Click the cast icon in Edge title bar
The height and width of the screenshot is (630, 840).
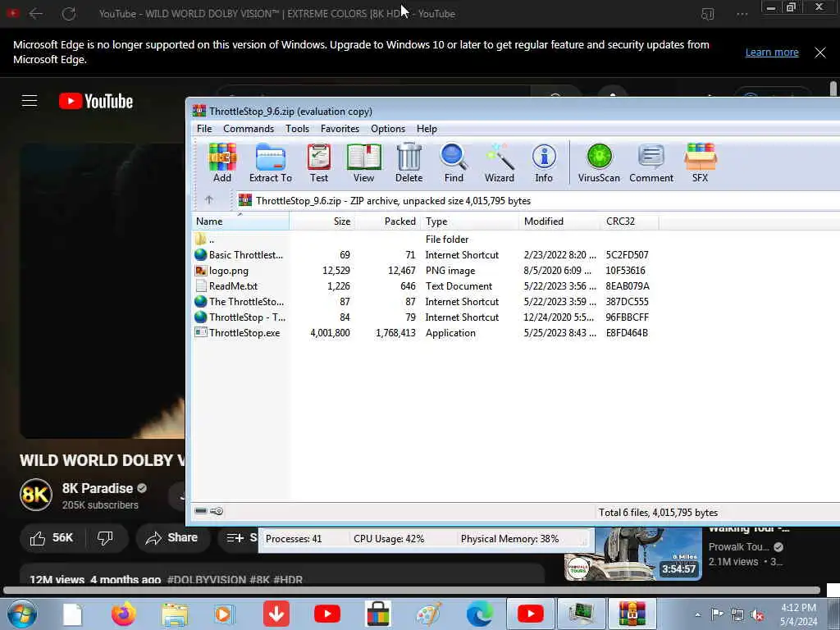pyautogui.click(x=708, y=14)
